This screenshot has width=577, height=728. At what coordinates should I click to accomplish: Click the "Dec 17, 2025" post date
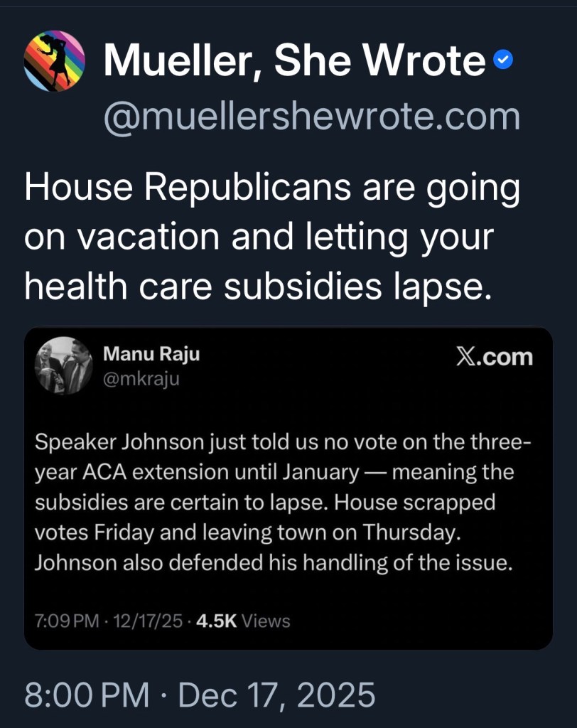tap(276, 694)
